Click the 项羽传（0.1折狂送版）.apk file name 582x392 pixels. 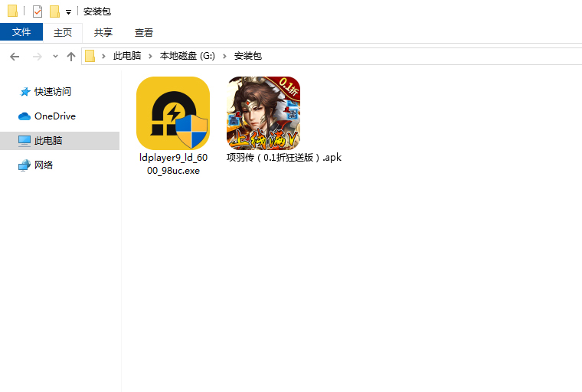(x=284, y=158)
